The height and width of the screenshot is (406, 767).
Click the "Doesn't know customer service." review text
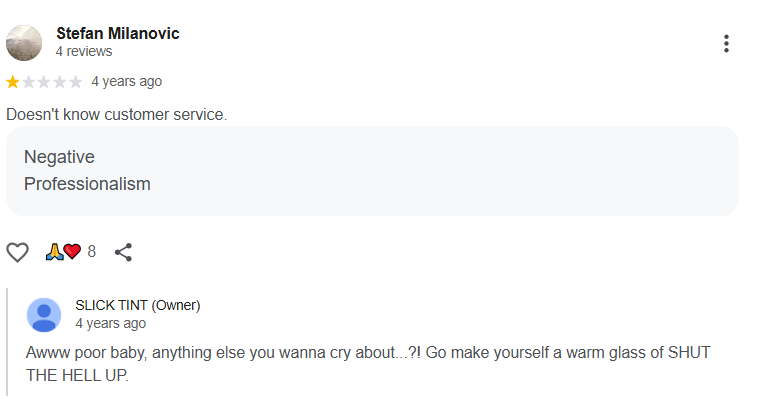[x=117, y=114]
